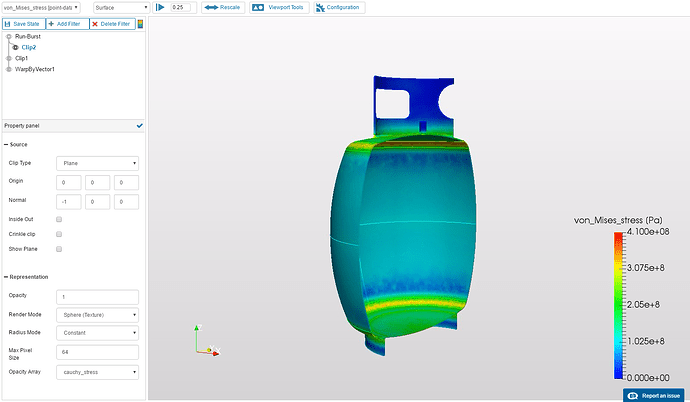Click the Add Filter plus icon

(51, 24)
